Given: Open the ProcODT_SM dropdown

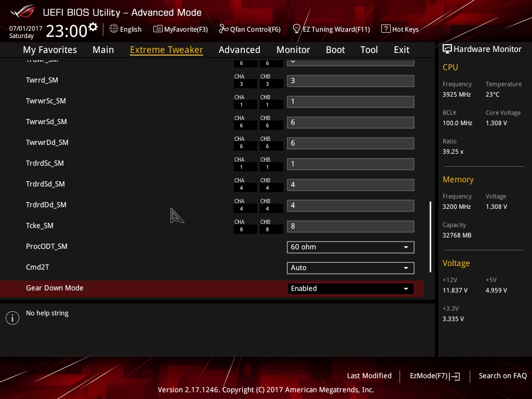Looking at the screenshot, I should pyautogui.click(x=351, y=247).
